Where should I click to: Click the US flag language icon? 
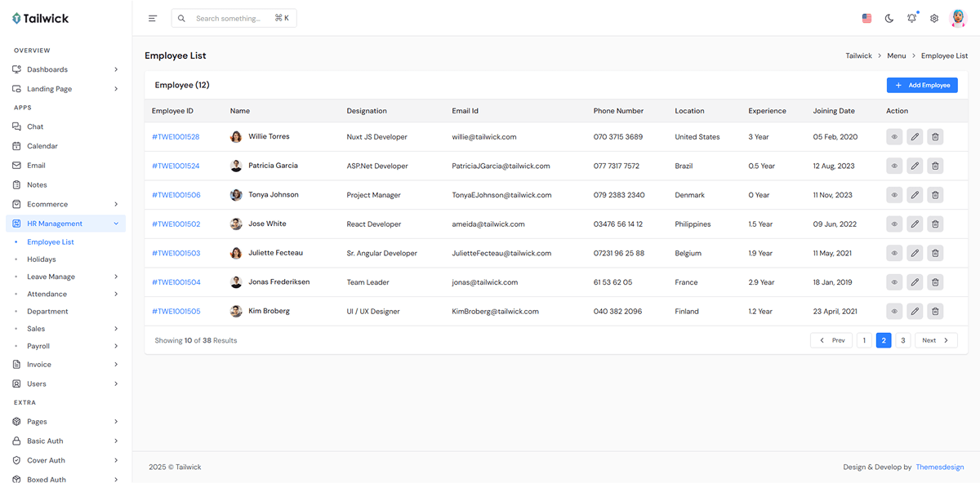866,18
